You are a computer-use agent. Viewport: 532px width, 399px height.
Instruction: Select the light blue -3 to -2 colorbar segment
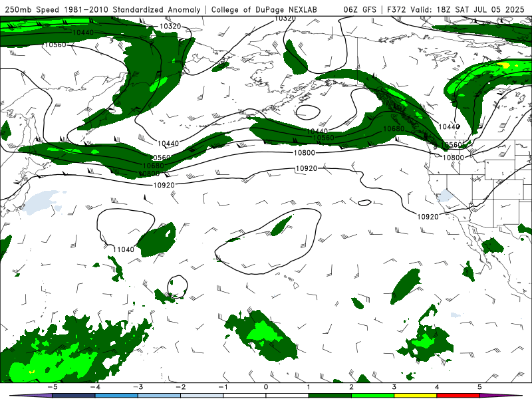(x=159, y=396)
